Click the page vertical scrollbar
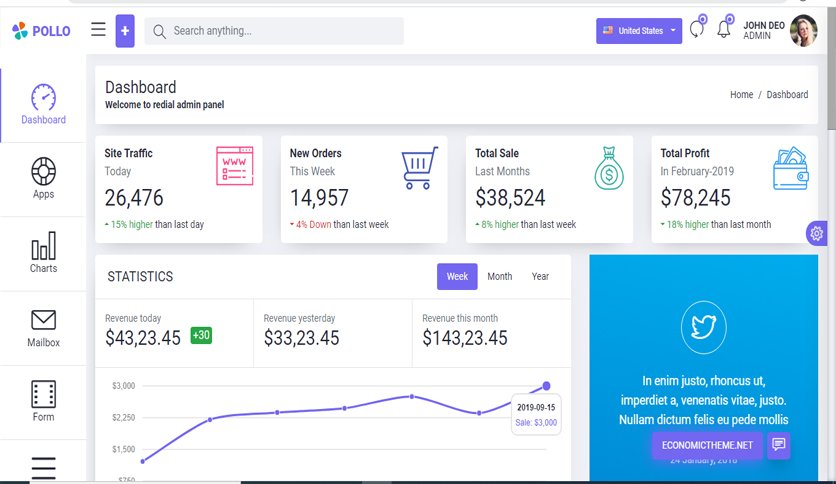This screenshot has width=836, height=484. pos(831,69)
